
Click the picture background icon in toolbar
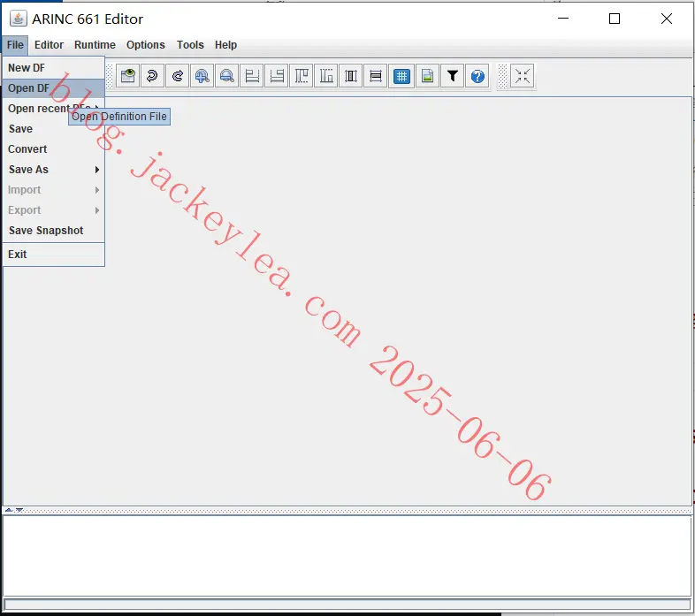428,76
